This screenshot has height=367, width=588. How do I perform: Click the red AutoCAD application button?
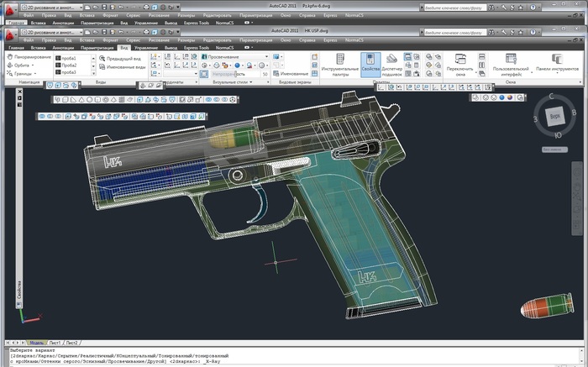point(9,37)
